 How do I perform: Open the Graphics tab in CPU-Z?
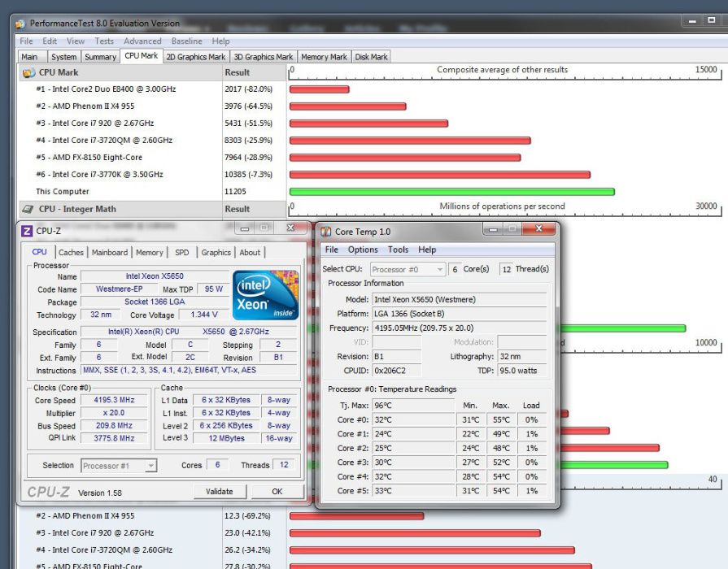coord(216,253)
